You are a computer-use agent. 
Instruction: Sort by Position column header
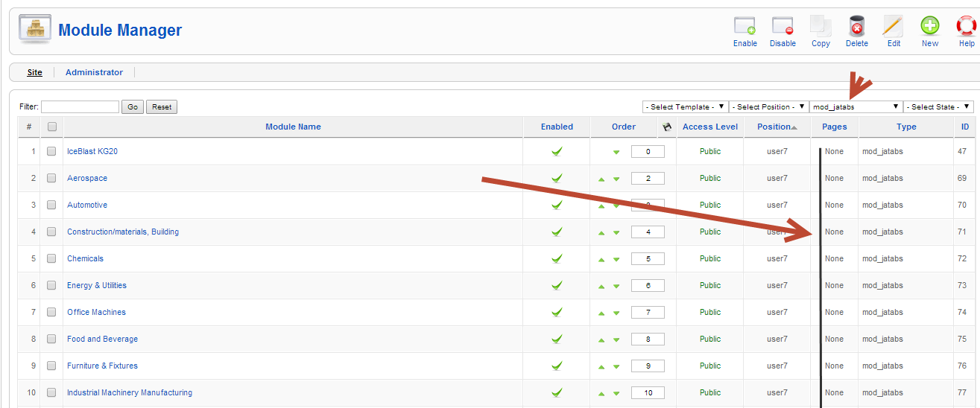(777, 127)
